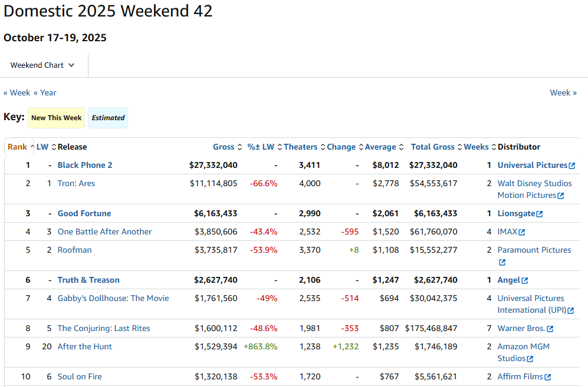Click the external link icon beside Angel
588x387 pixels.
click(525, 280)
